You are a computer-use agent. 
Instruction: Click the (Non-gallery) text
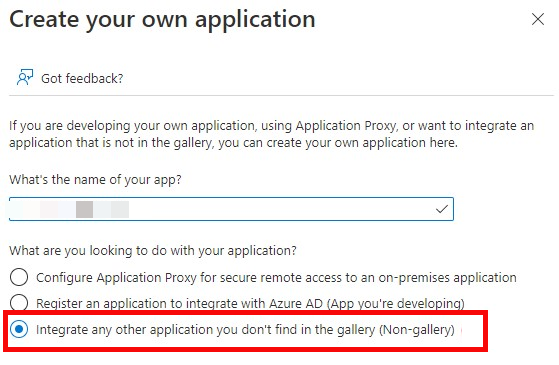tap(417, 330)
